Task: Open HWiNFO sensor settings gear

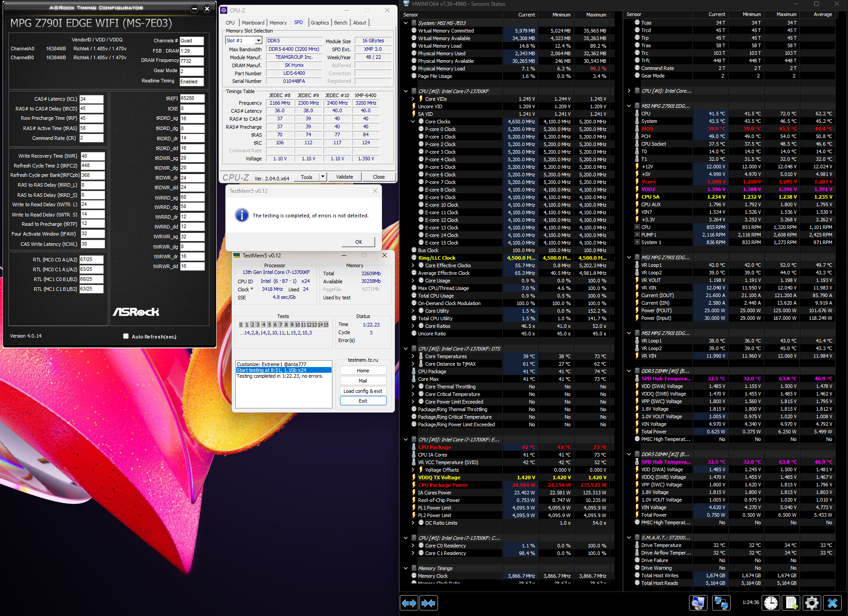Action: [812, 603]
